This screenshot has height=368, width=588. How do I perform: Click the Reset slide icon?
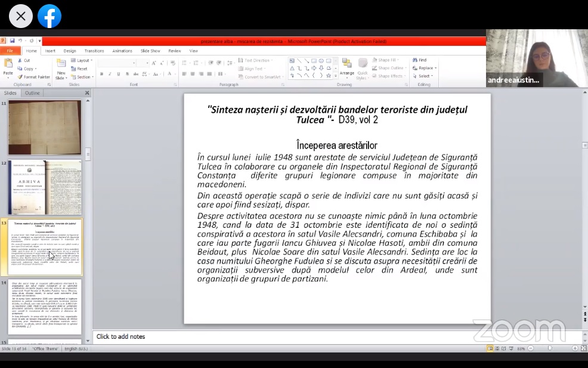[79, 69]
